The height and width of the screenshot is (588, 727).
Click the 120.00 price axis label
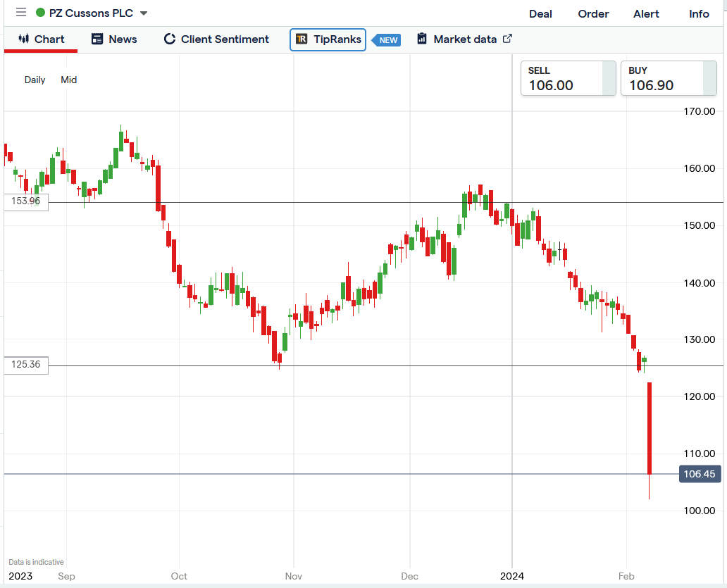[700, 396]
